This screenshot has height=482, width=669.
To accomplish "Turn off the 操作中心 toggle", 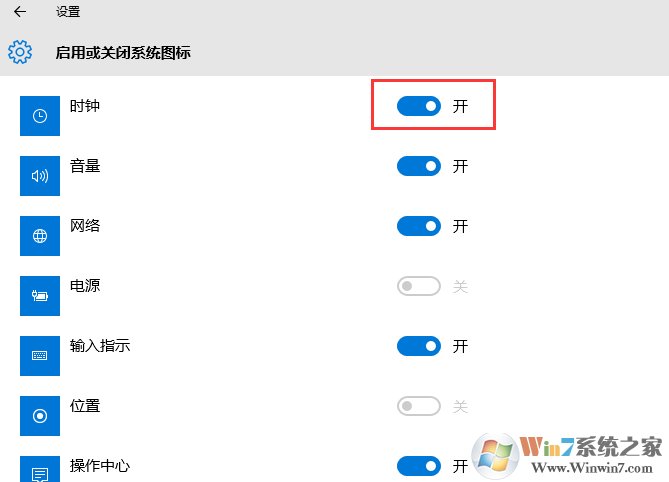I will 419,466.
